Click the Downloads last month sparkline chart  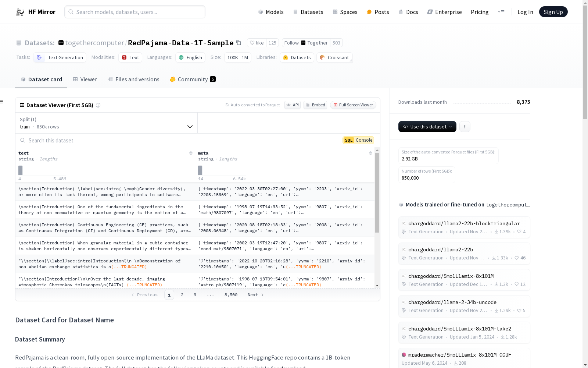point(482,102)
